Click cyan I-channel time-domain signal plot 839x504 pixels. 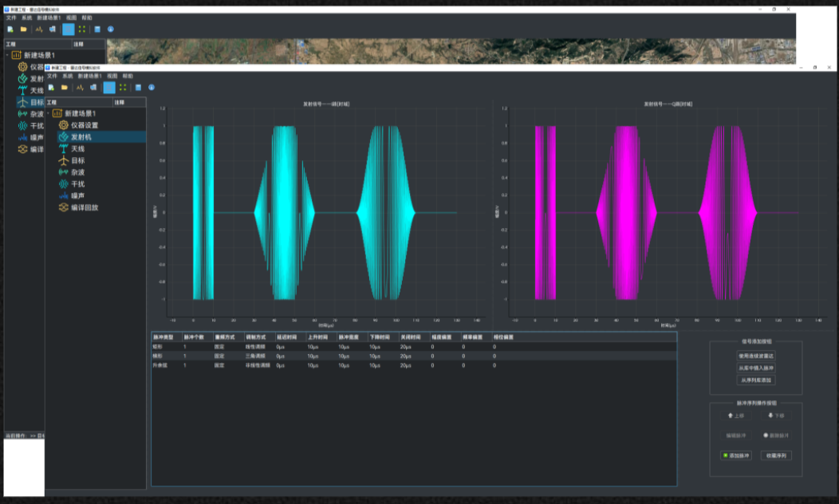[x=325, y=212]
